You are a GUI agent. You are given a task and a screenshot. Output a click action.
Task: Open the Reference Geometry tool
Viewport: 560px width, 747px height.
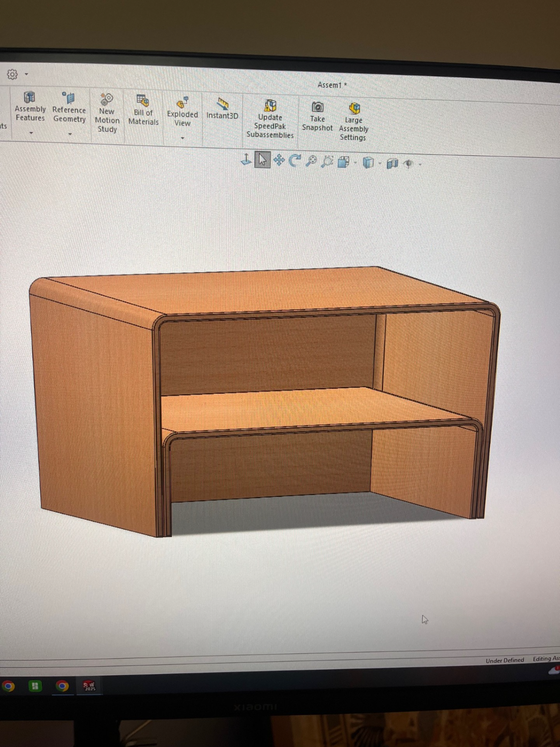(69, 107)
